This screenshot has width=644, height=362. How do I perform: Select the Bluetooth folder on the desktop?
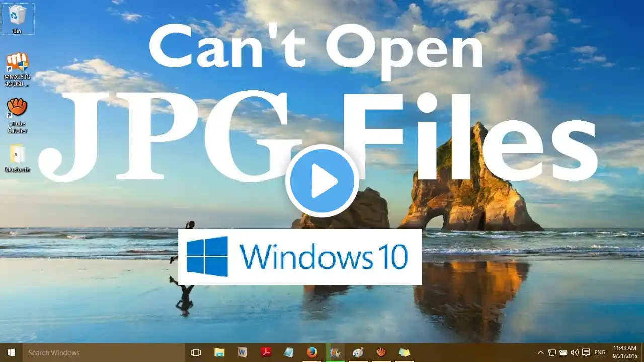17,159
